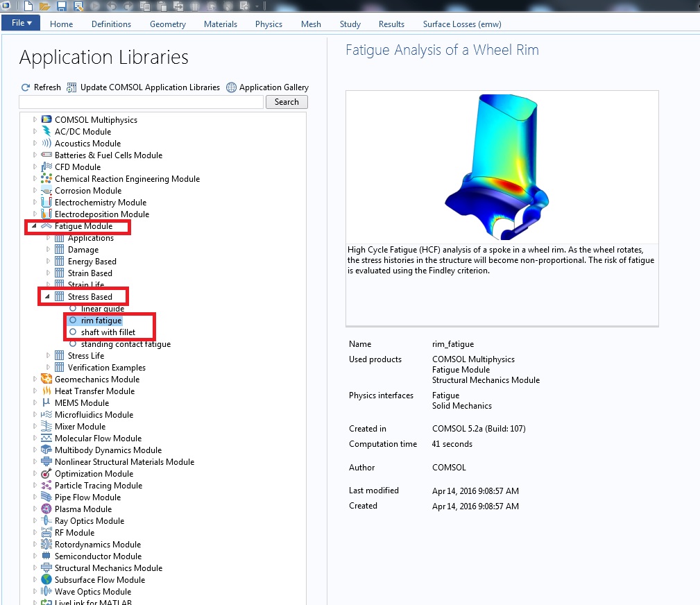Switch to the Geometry ribbon tab
The height and width of the screenshot is (605, 700).
[167, 24]
